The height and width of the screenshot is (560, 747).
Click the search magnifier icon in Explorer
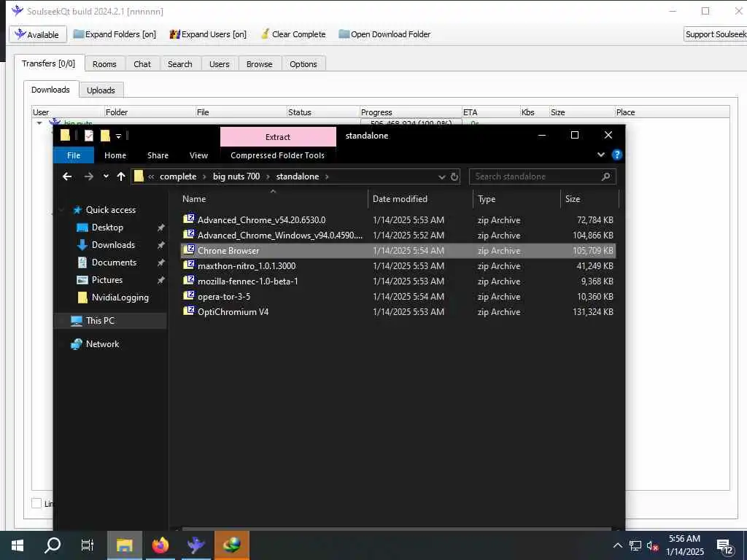(x=606, y=176)
